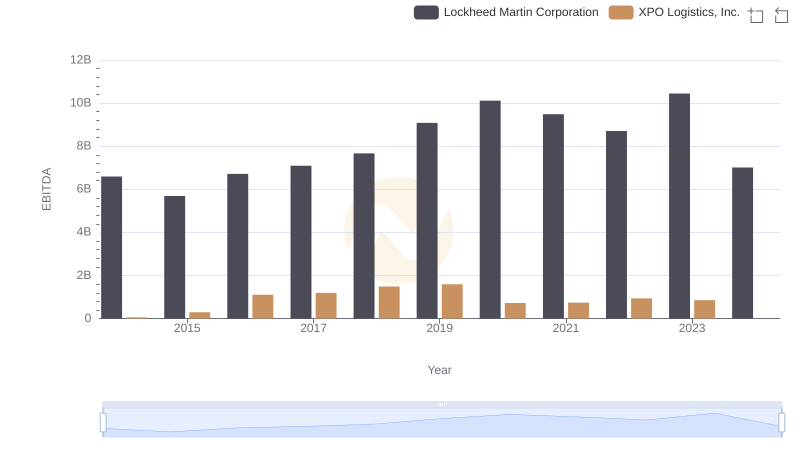
Task: Click the data zoom preview area
Action: (442, 423)
